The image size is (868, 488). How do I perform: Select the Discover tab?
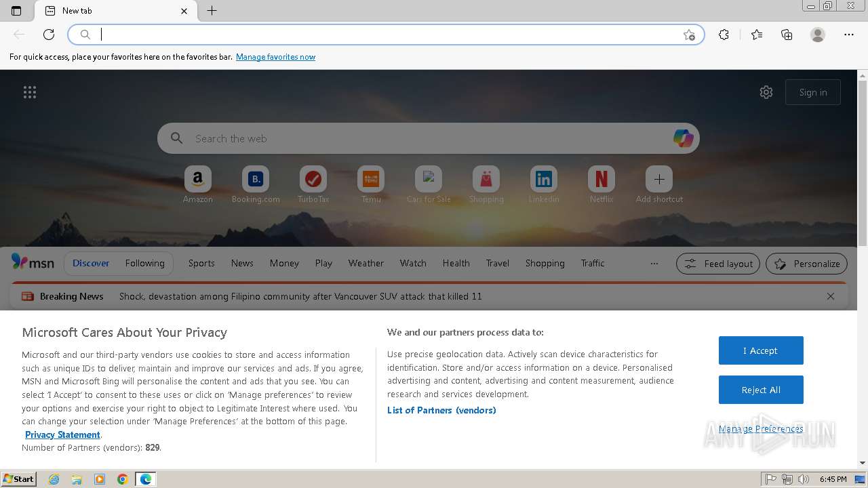point(91,263)
